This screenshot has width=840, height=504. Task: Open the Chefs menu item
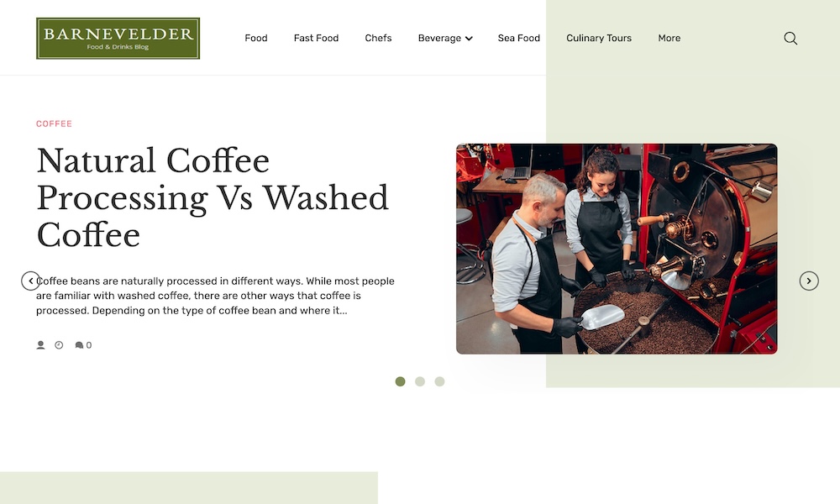378,38
